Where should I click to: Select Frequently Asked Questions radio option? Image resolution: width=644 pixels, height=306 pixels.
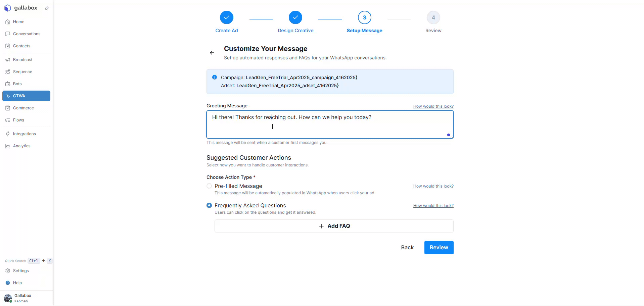tap(209, 205)
